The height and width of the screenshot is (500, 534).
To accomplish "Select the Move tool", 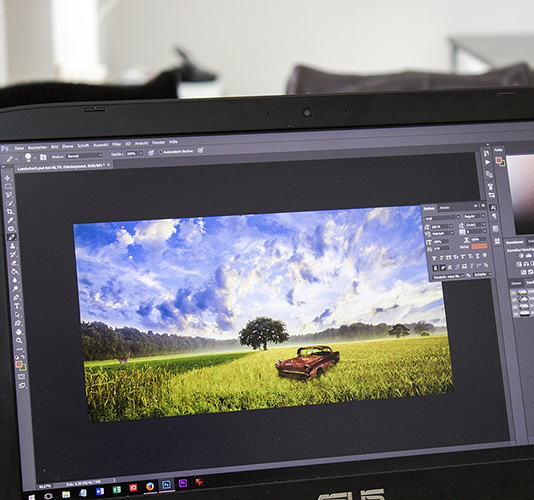I will pos(7,178).
